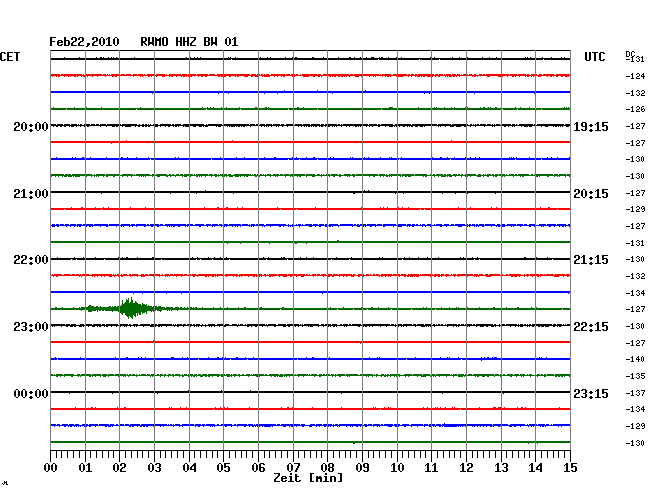Click the 11 minute axis tick label
Viewport: 650px width, 494px height.
pos(432,467)
